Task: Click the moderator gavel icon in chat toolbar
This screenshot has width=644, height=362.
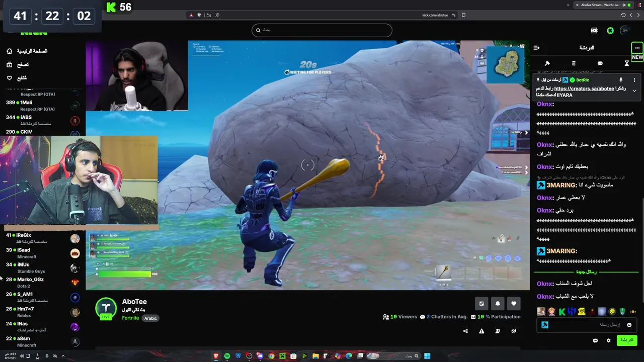Action: [547, 63]
